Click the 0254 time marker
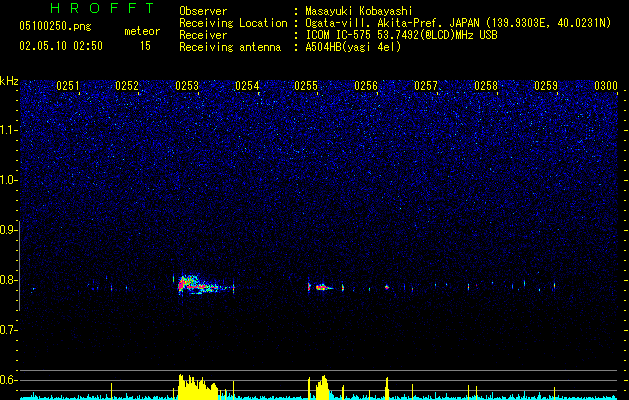629x400 pixels. [247, 86]
